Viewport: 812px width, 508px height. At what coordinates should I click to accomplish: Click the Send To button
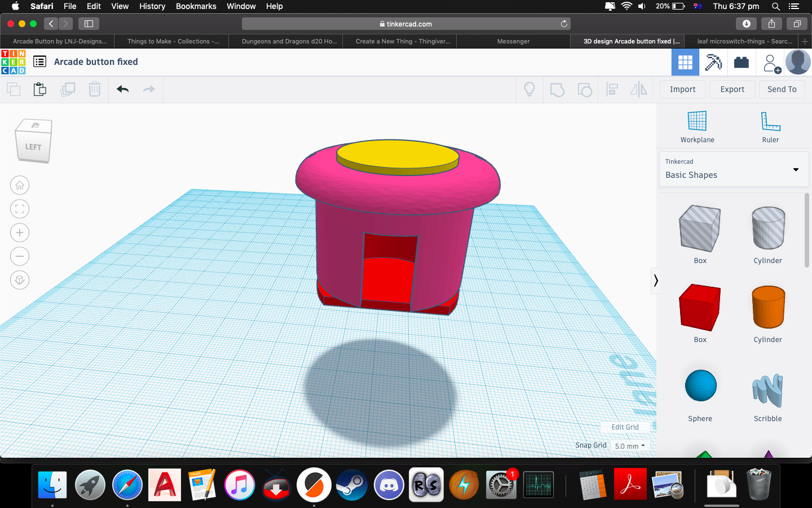pos(782,89)
